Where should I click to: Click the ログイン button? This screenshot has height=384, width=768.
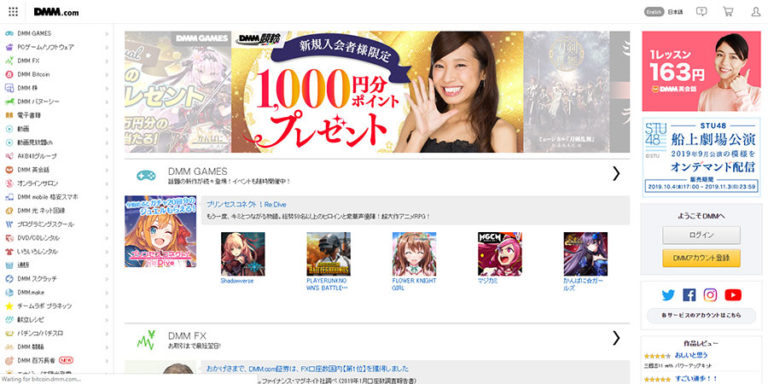coord(701,235)
